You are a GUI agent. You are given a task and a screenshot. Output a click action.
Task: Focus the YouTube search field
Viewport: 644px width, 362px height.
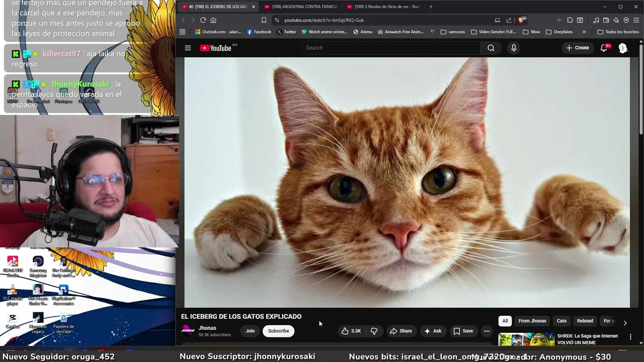tap(390, 48)
